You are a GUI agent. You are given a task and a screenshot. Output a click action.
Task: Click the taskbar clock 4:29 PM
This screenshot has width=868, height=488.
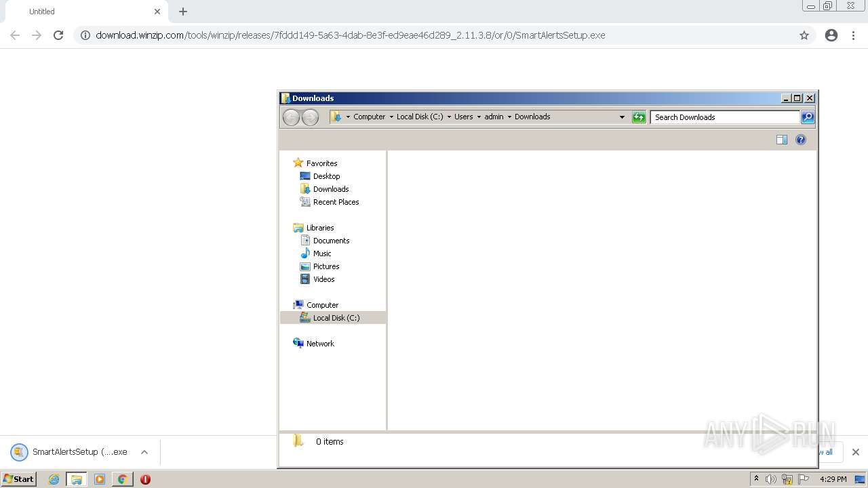[x=833, y=479]
